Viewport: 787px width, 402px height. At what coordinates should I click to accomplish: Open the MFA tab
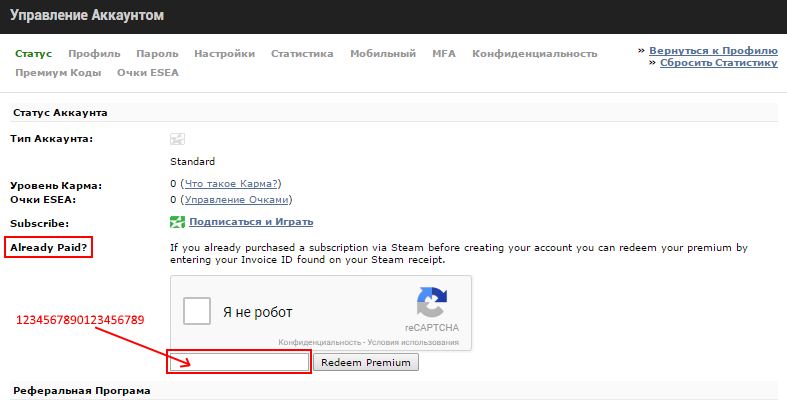click(x=444, y=54)
